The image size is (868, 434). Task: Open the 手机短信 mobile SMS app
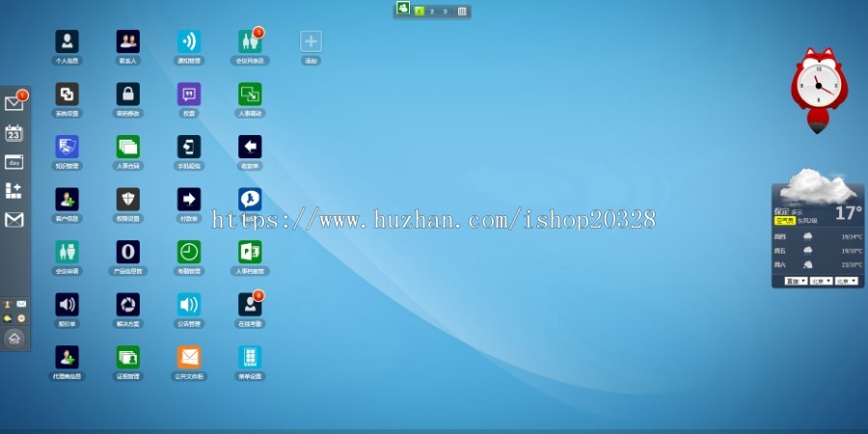189,147
